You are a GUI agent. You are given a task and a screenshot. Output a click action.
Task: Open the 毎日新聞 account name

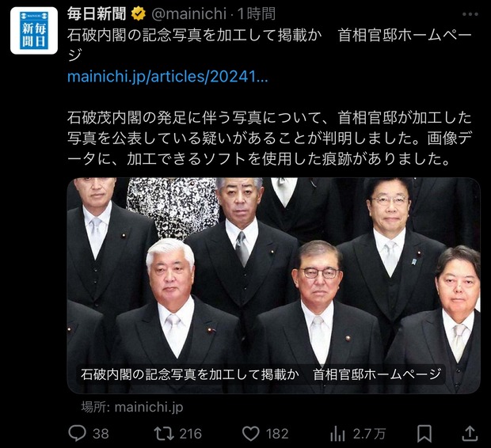coord(97,14)
